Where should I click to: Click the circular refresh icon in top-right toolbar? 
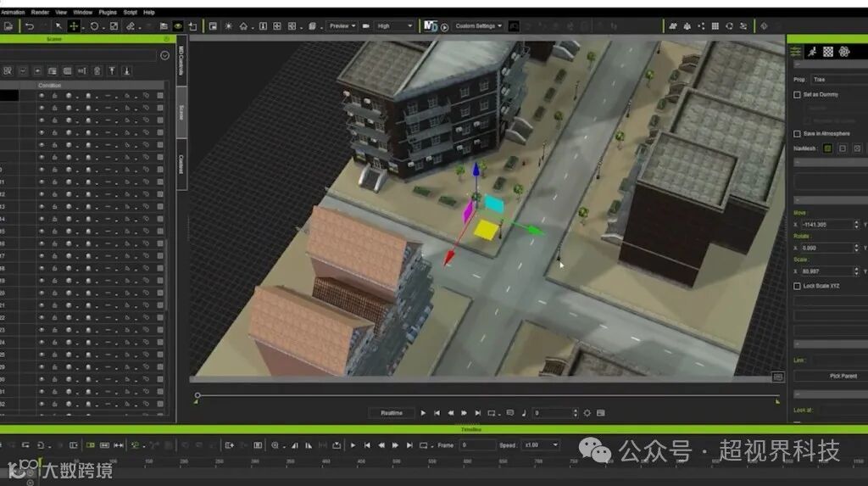click(729, 26)
